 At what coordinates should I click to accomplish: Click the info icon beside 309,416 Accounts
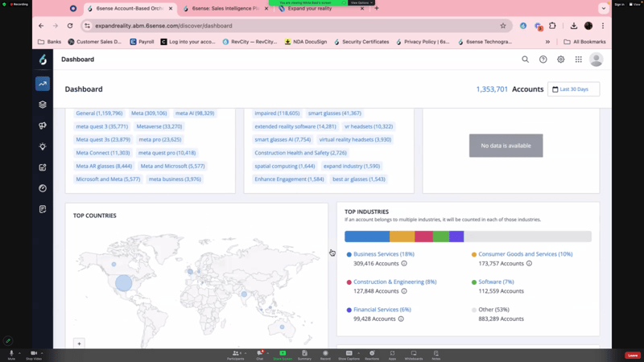click(404, 264)
